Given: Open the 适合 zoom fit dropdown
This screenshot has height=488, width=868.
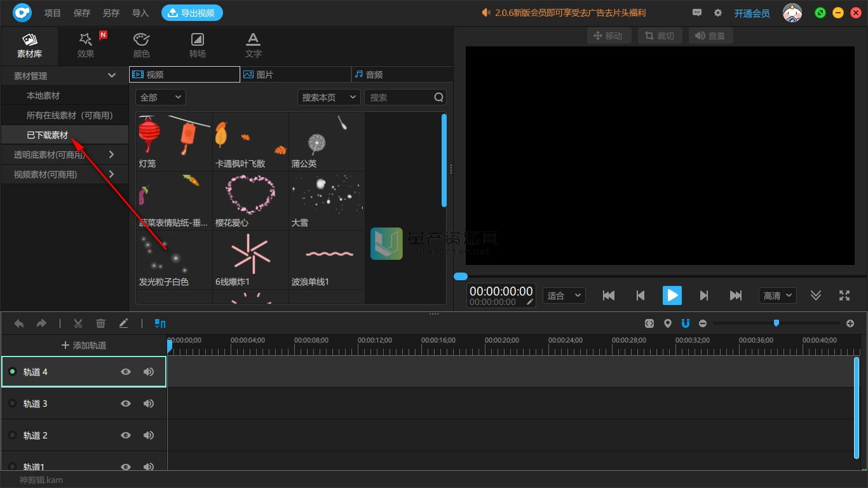Looking at the screenshot, I should (x=564, y=295).
